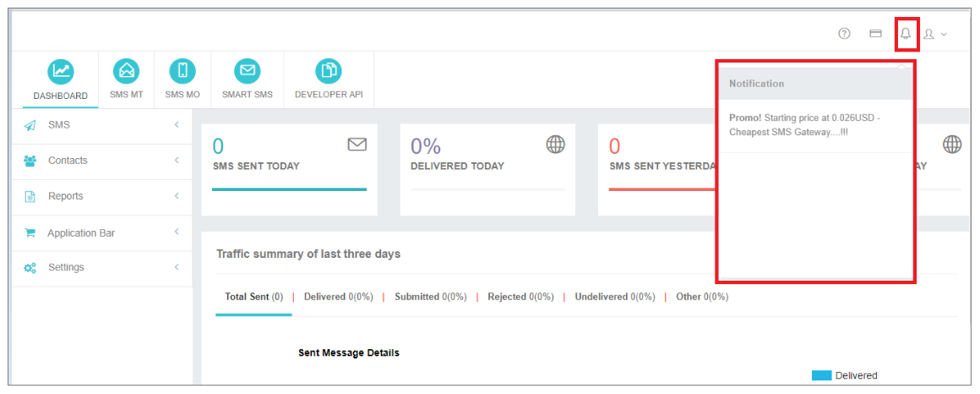980x394 pixels.
Task: Select the Rejected 0(0%) tab
Action: tap(520, 297)
